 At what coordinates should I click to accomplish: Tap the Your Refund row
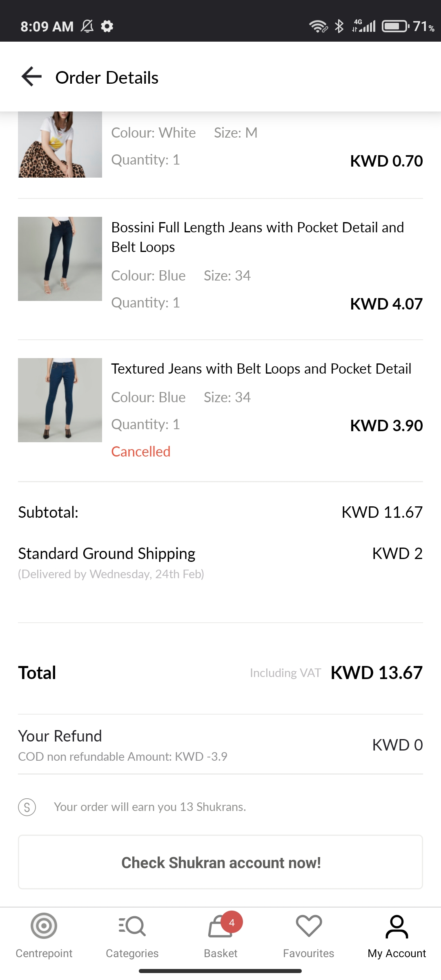point(220,745)
